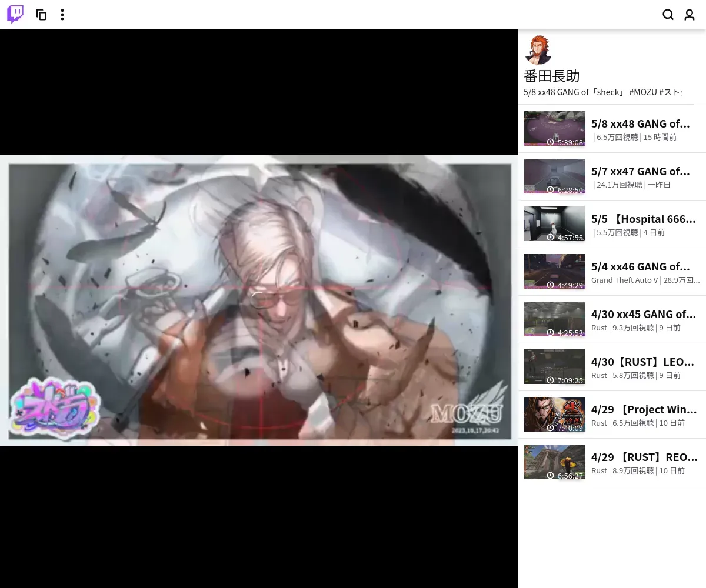Viewport: 706px width, 588px height.
Task: Click the 7:40:09 duration badge
Action: pos(565,428)
